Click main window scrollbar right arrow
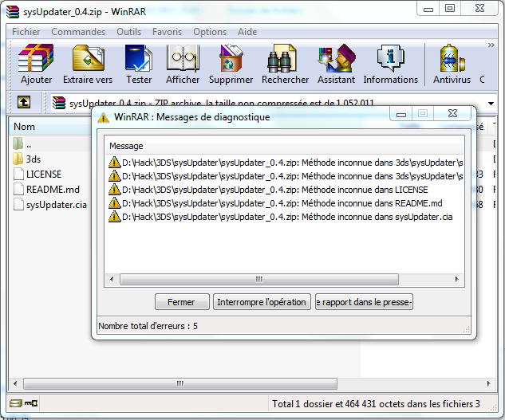505x420 pixels. click(x=488, y=383)
